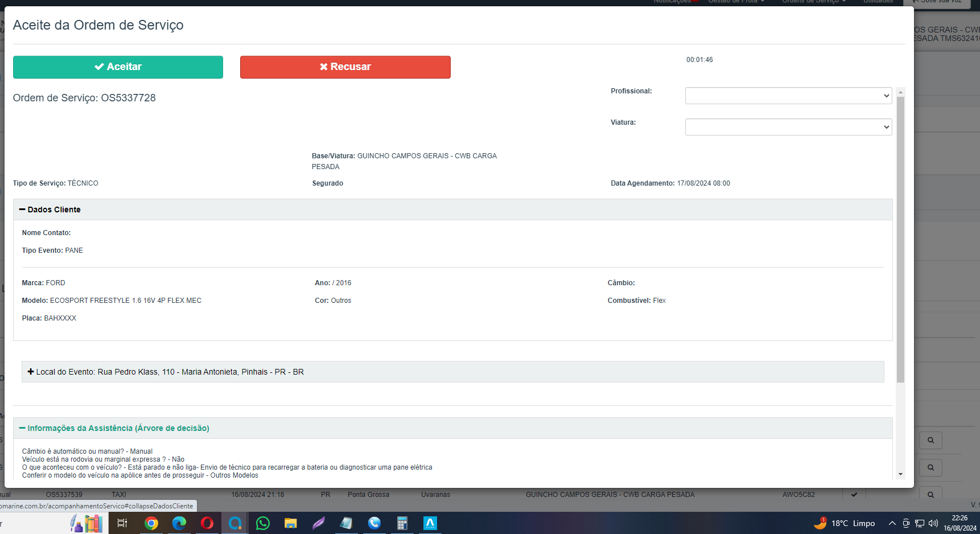Viewport: 980px width, 534px height.
Task: Open Task View on taskbar
Action: coord(122,523)
